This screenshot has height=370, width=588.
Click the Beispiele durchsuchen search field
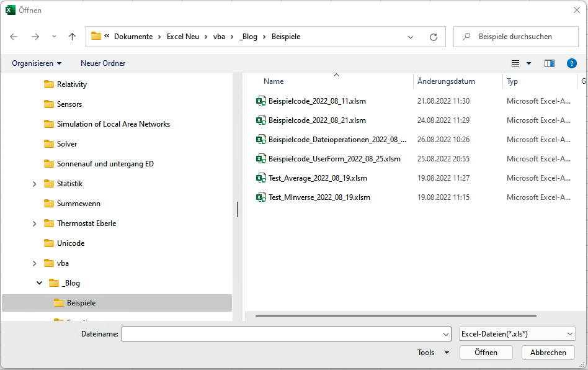515,37
